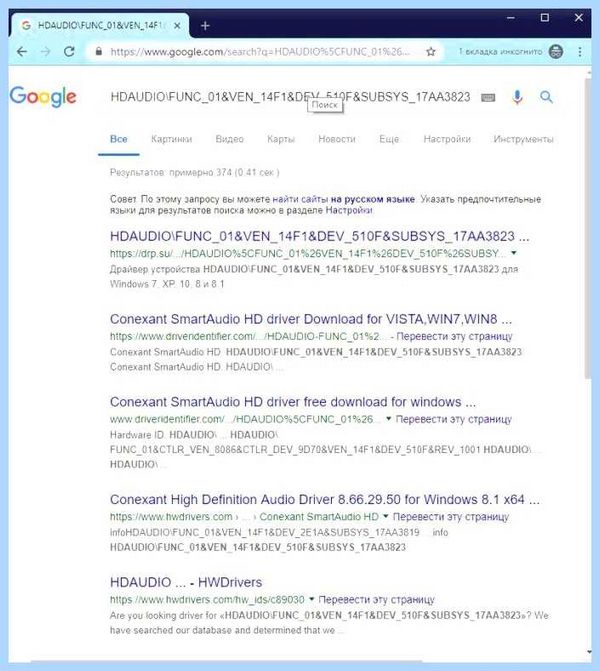Close the HDAUDIO search tab
The image size is (600, 671).
177,26
